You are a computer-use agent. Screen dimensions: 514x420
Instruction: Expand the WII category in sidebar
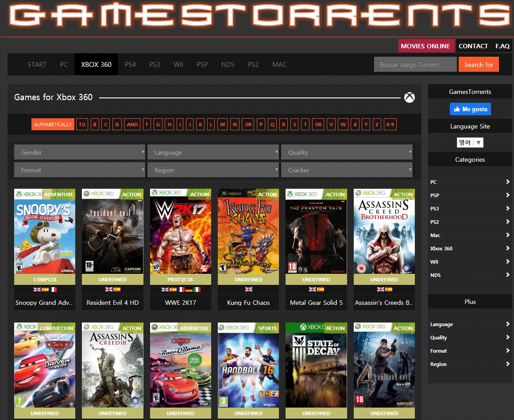click(470, 261)
